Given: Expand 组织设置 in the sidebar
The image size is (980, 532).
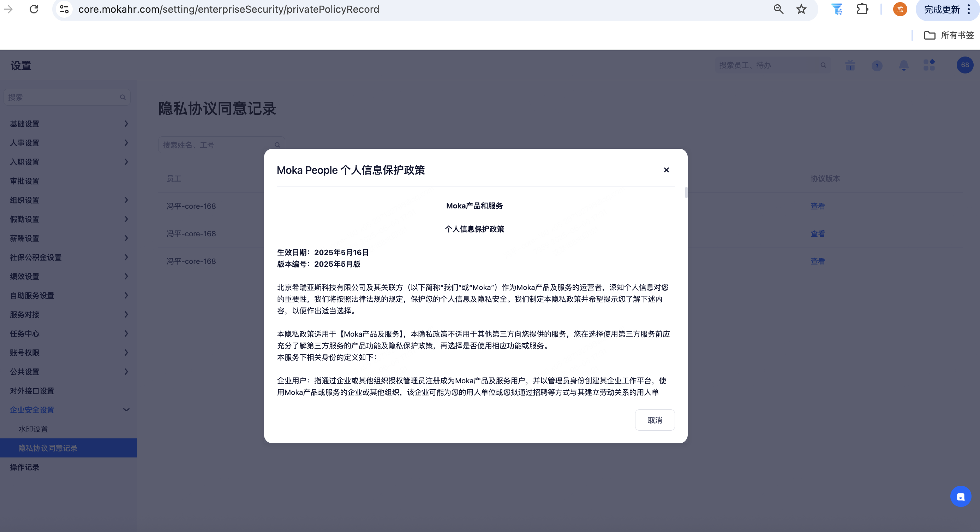Looking at the screenshot, I should coord(68,200).
